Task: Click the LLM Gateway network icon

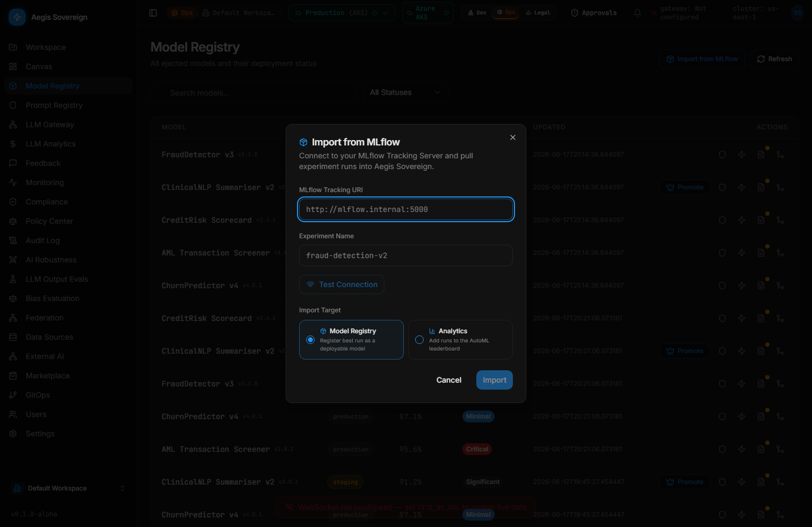Action: (13, 125)
